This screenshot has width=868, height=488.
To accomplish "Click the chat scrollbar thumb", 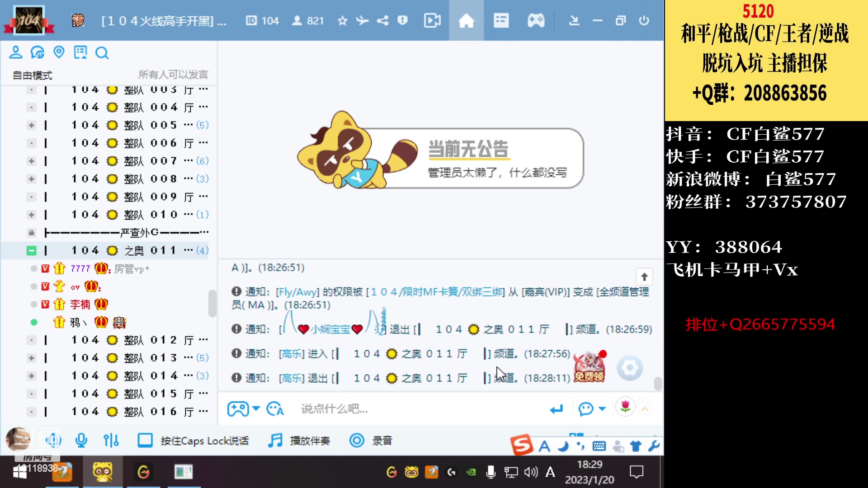I will [x=658, y=384].
